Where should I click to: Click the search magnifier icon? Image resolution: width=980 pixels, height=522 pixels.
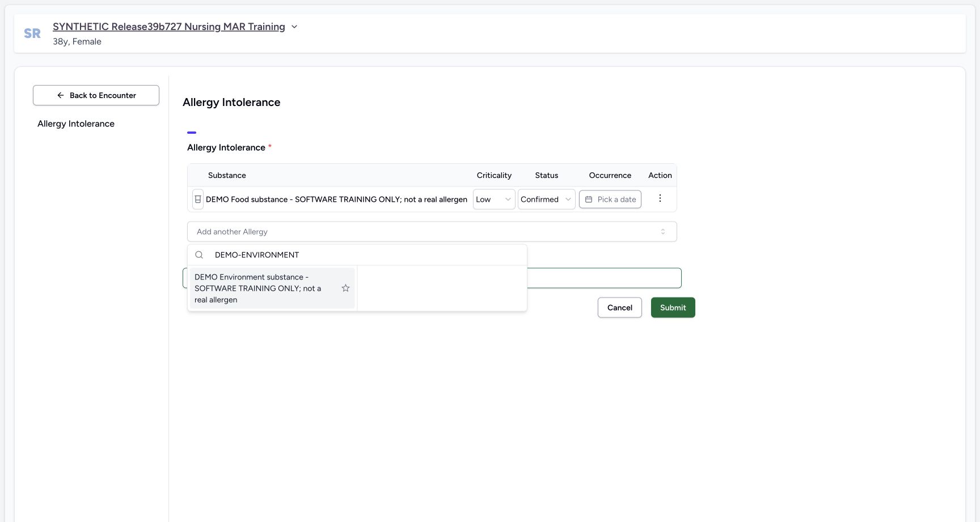199,255
